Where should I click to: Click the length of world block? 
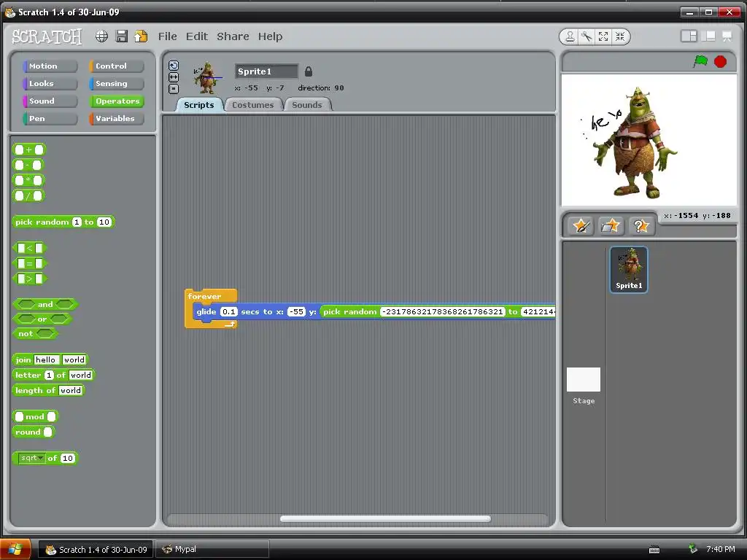[49, 390]
